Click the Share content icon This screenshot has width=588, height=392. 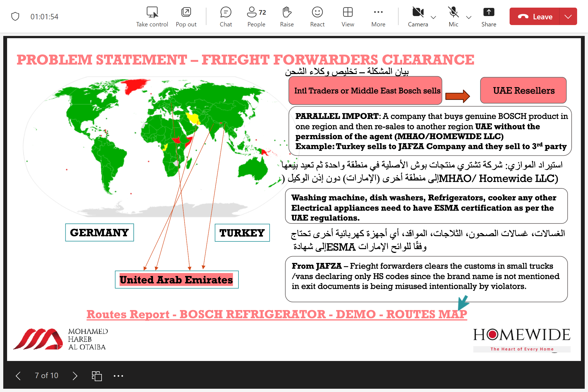489,13
